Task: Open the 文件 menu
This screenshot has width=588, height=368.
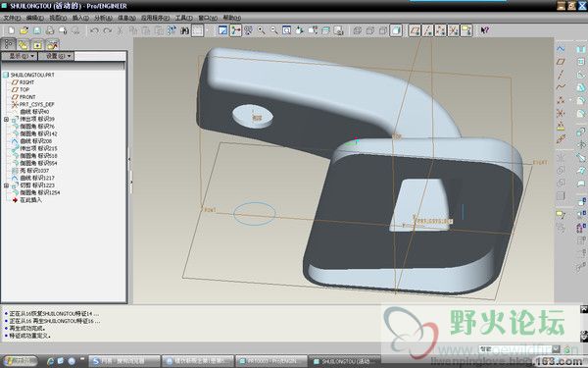Action: tap(12, 18)
